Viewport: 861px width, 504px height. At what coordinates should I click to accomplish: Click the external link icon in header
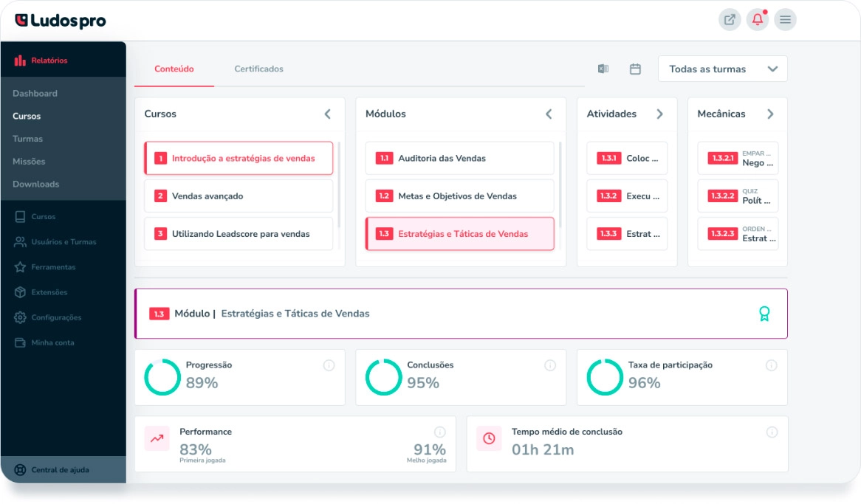click(x=730, y=20)
